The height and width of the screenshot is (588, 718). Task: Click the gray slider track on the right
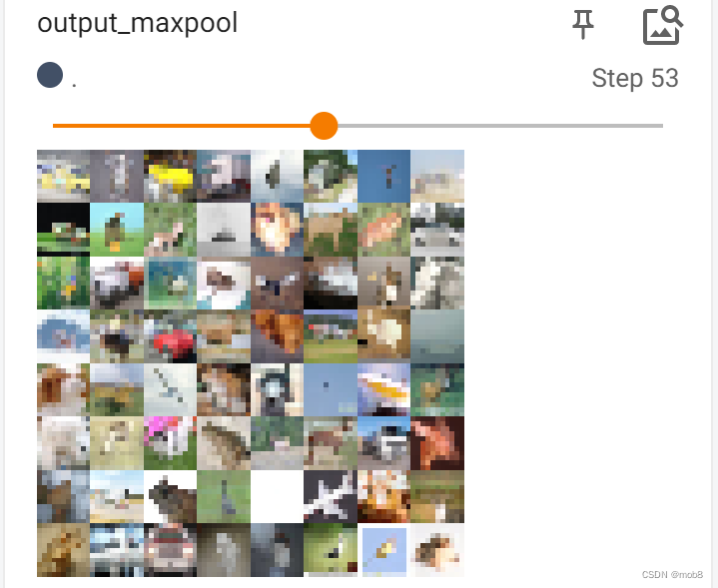pos(500,126)
